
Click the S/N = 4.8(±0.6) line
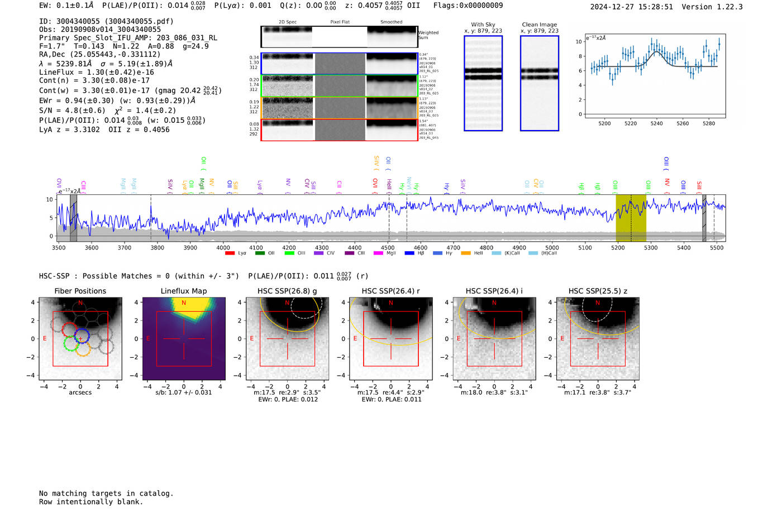point(107,110)
